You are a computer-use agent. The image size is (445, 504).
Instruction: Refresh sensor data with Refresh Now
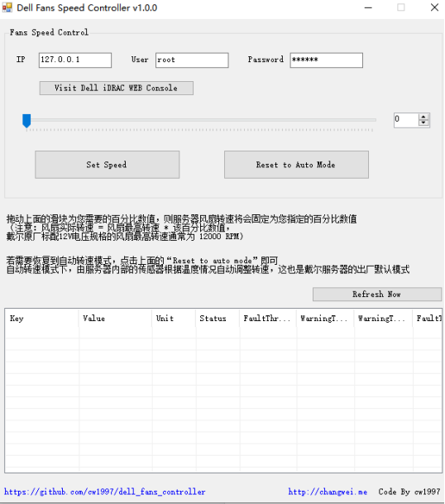(377, 294)
